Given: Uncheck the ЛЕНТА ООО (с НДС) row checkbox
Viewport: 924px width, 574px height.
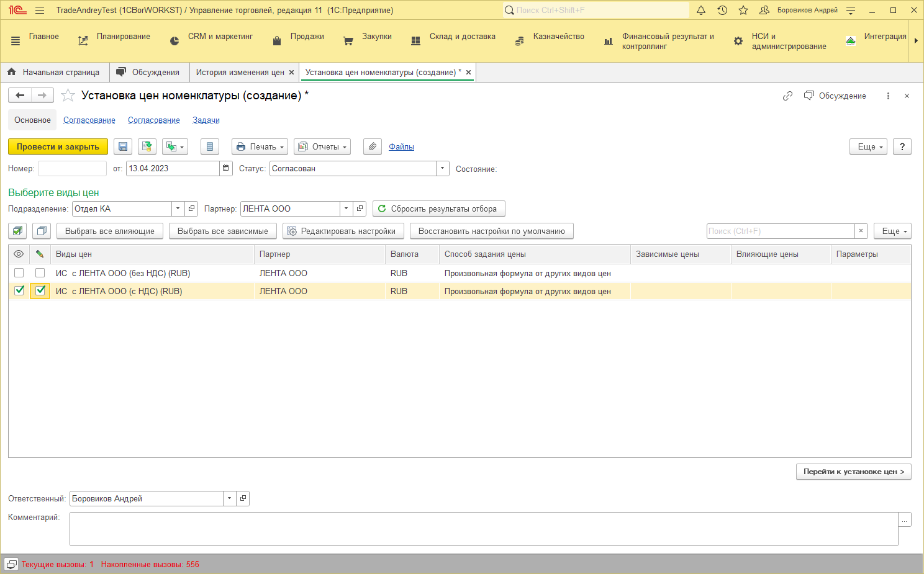Looking at the screenshot, I should click(x=19, y=290).
